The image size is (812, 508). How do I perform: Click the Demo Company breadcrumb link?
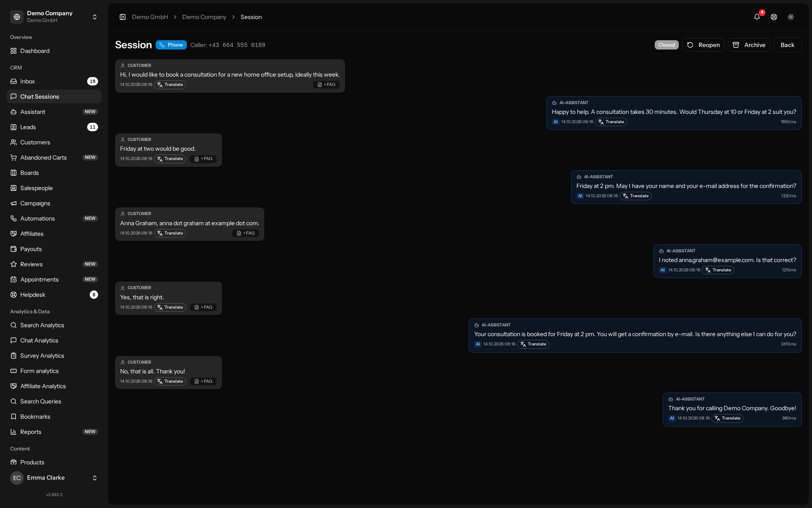(x=204, y=17)
